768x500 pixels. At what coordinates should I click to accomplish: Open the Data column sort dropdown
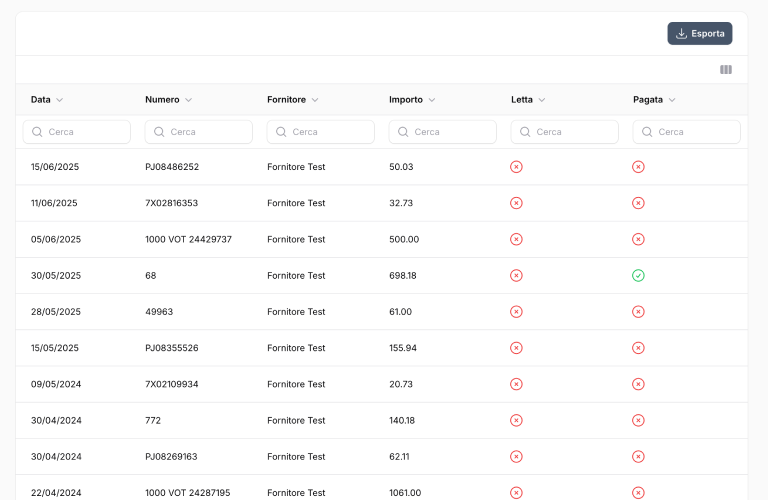[60, 100]
